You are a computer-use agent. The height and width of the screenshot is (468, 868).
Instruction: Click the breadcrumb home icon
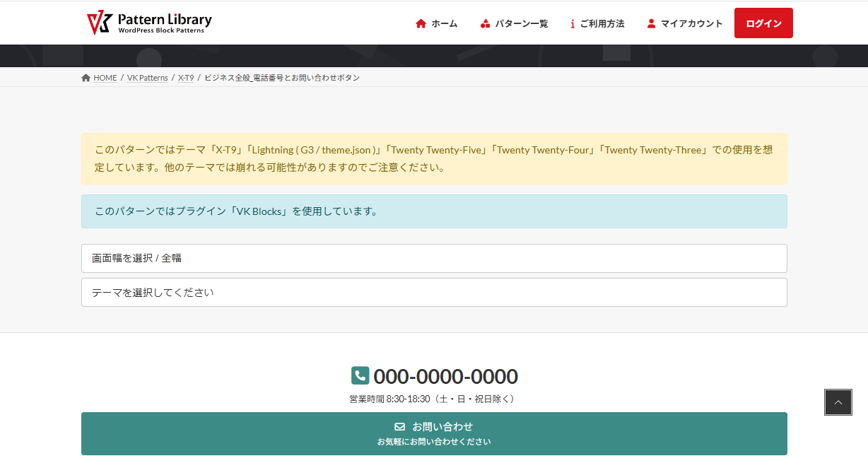point(86,78)
